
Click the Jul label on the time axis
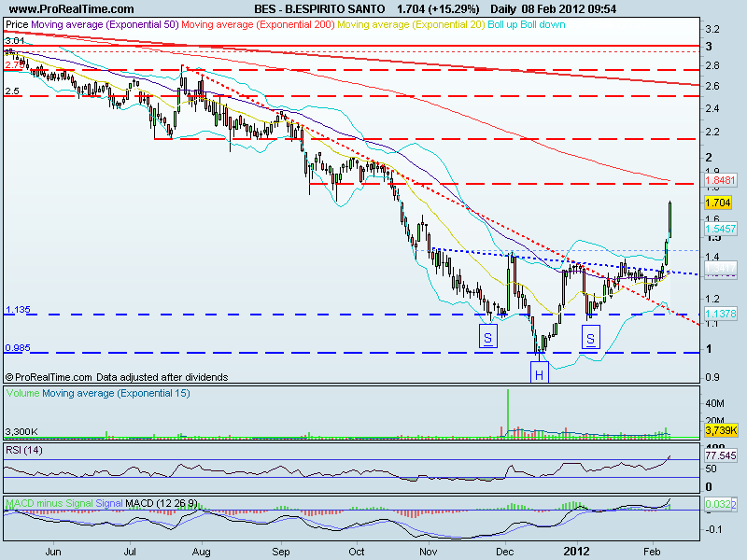pyautogui.click(x=130, y=552)
